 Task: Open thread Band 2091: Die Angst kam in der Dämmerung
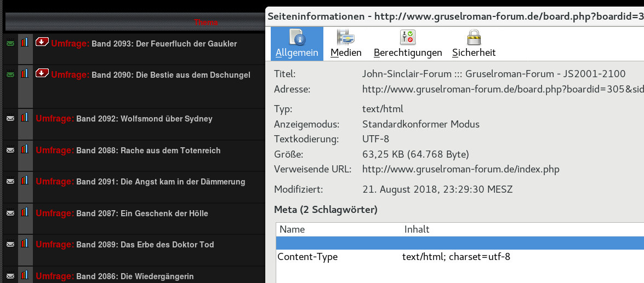pyautogui.click(x=161, y=182)
